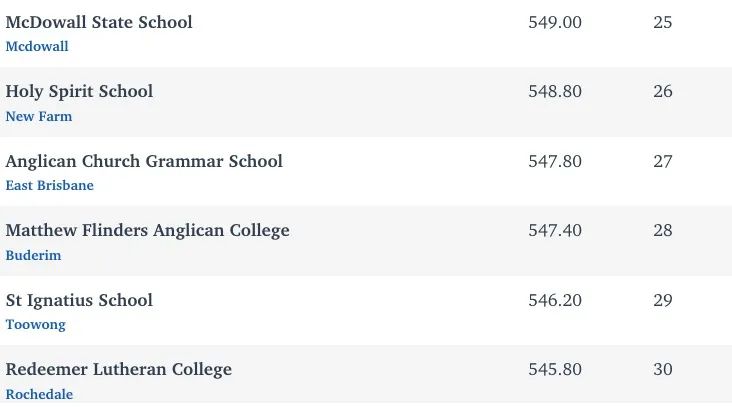Viewport: 732px width, 407px height.
Task: Click score 548.80 for Holy Spirit
Action: tap(555, 91)
